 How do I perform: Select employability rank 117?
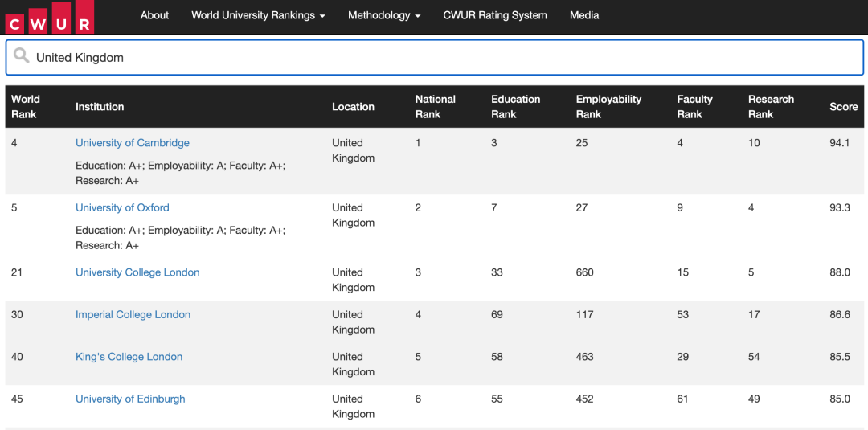[x=584, y=314]
